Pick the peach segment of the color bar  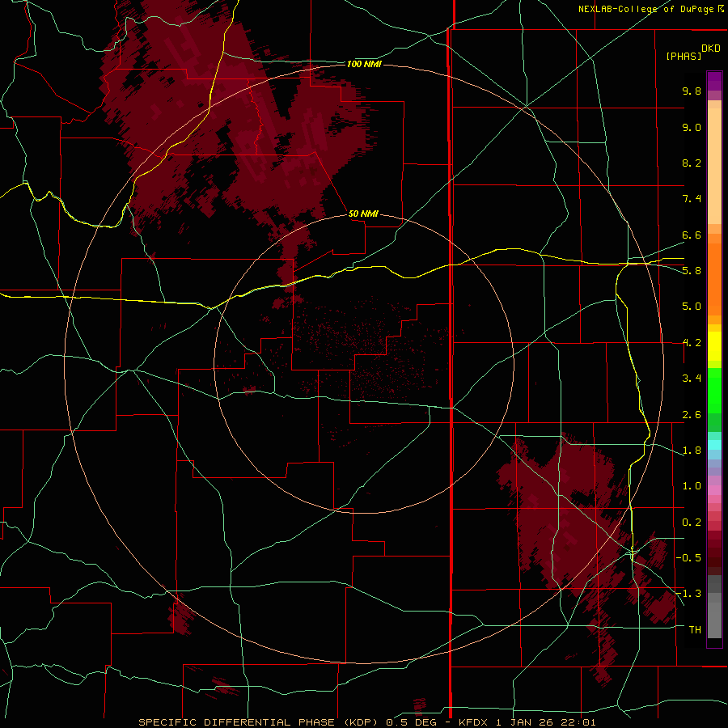(714, 166)
